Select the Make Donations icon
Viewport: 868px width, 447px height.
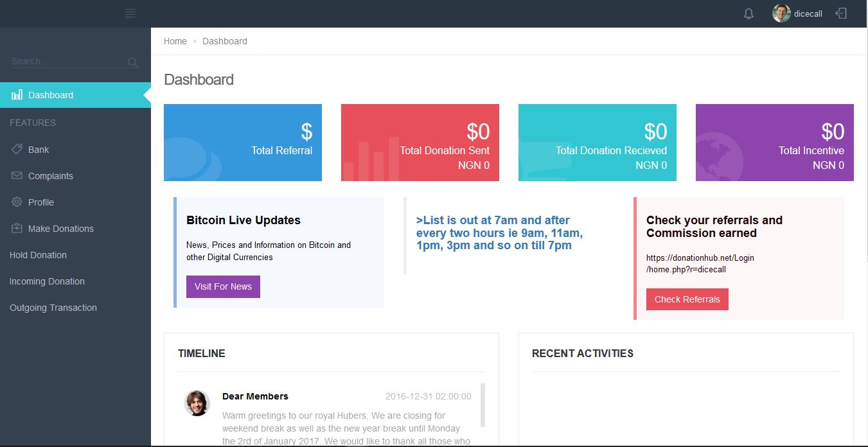coord(17,228)
